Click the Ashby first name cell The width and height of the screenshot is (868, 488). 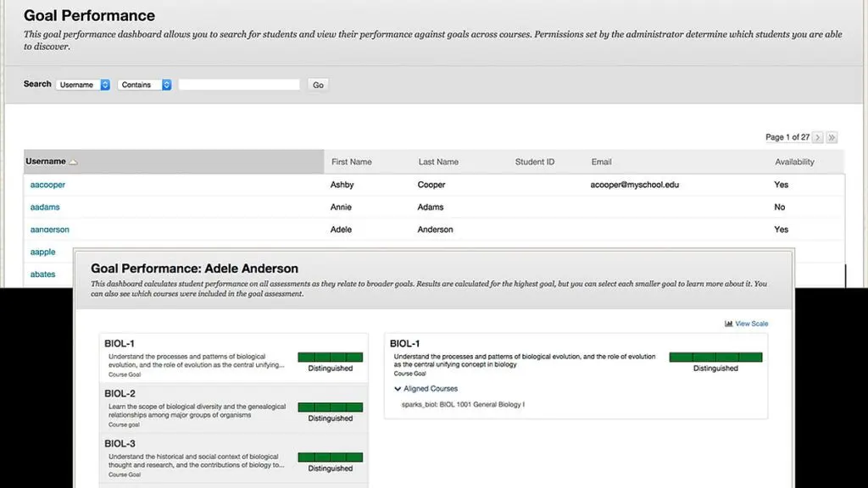tap(342, 185)
